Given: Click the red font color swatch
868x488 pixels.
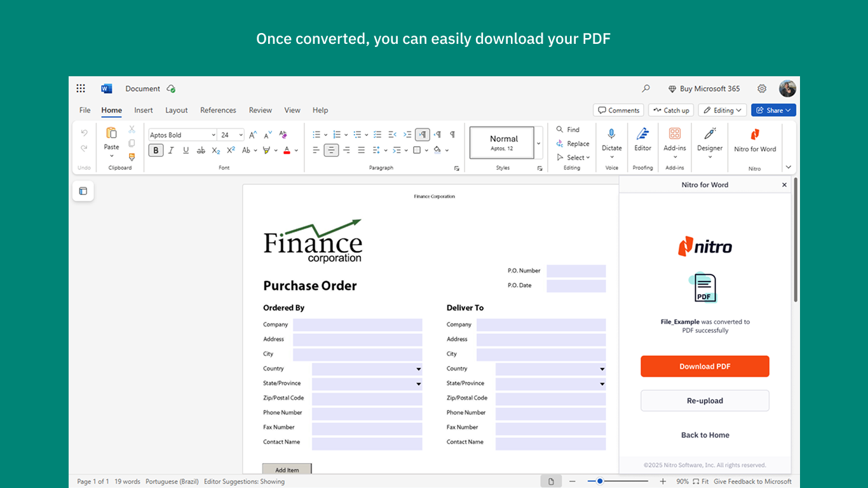Looking at the screenshot, I should (x=287, y=151).
